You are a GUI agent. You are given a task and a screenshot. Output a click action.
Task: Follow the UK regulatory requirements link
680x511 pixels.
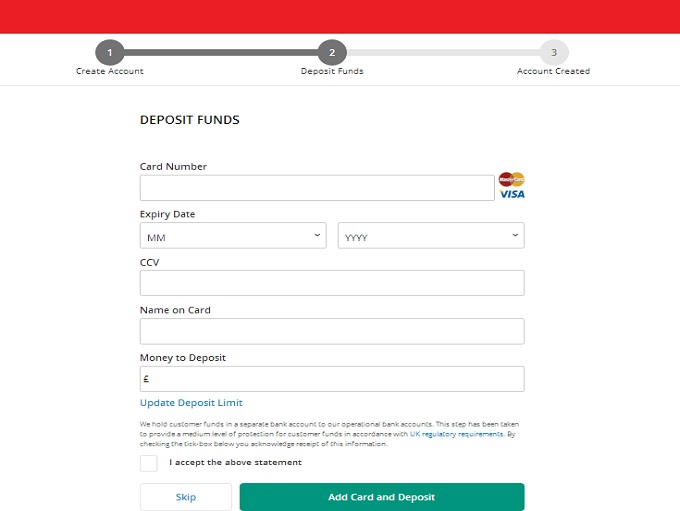(456, 434)
